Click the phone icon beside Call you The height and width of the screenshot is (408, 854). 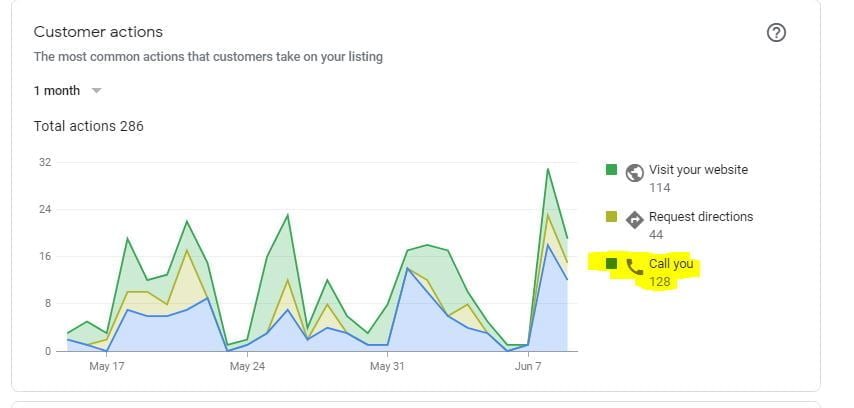(634, 266)
